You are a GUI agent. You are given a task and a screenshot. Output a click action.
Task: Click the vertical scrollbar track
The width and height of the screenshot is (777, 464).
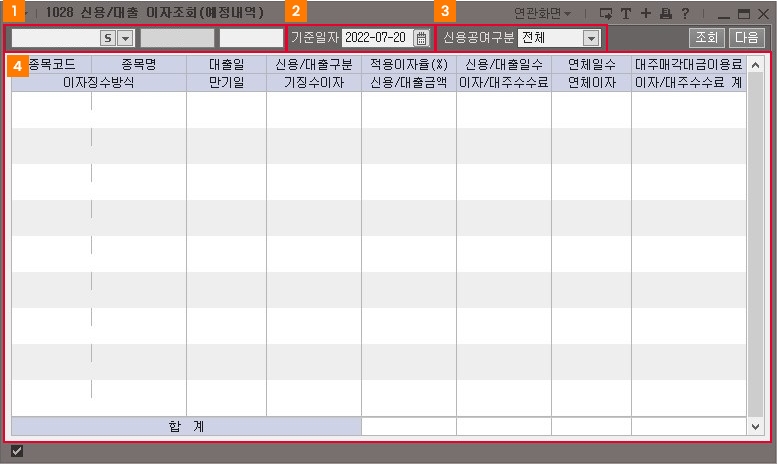coord(755,245)
